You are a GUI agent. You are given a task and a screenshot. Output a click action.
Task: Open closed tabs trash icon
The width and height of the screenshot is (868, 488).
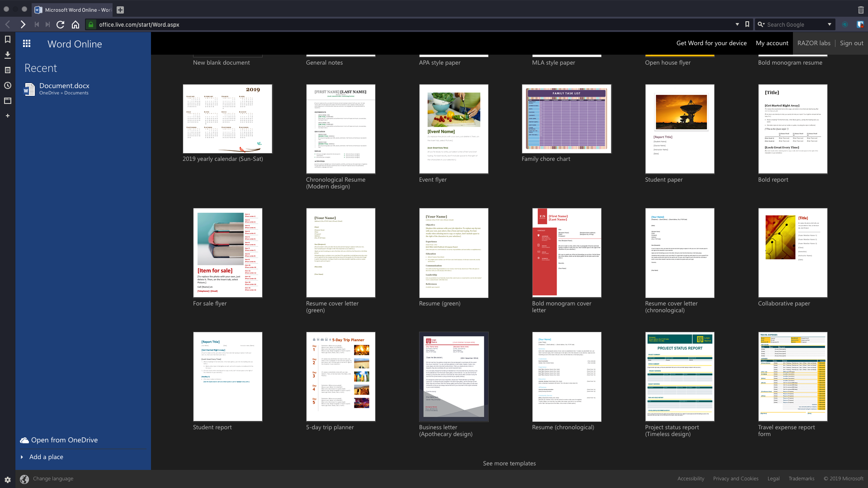861,10
